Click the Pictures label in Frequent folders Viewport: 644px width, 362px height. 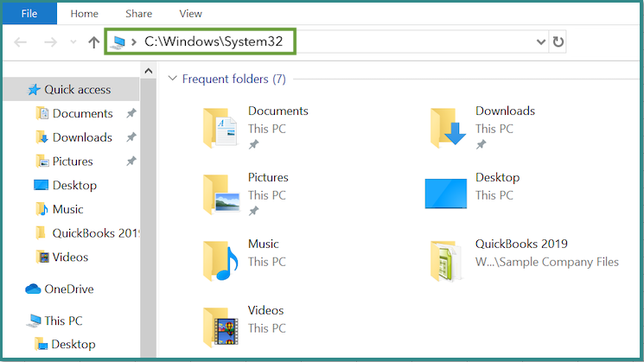point(268,177)
